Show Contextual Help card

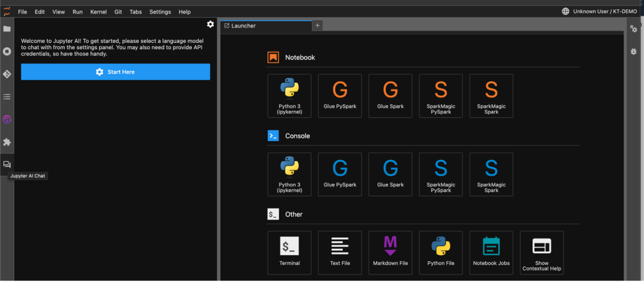[541, 253]
